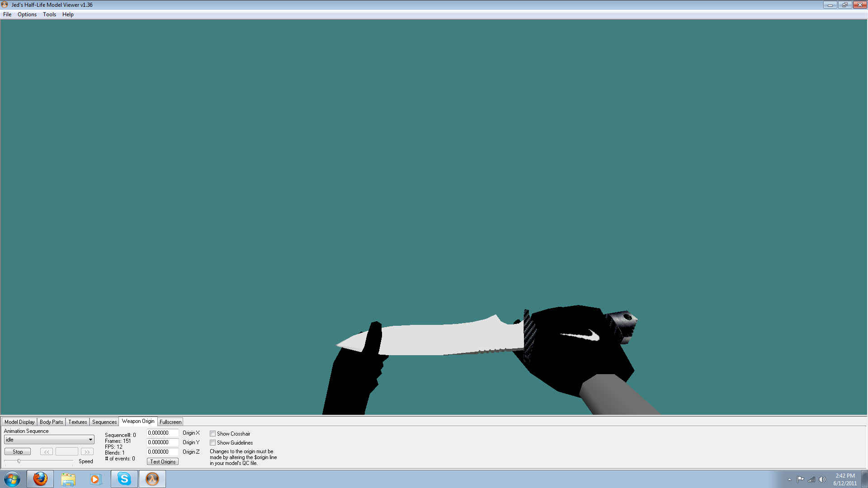Viewport: 868px width, 488px height.
Task: Open the Tools menu
Action: tap(49, 14)
